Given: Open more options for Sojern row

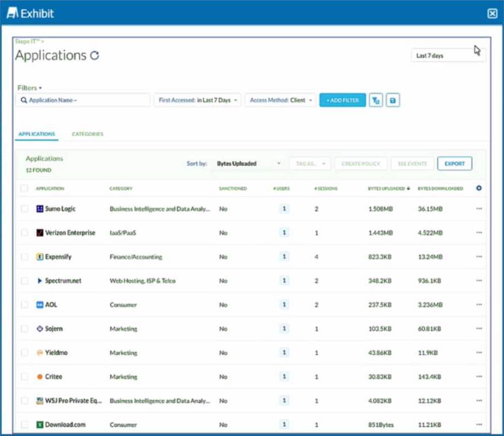Looking at the screenshot, I should 479,329.
